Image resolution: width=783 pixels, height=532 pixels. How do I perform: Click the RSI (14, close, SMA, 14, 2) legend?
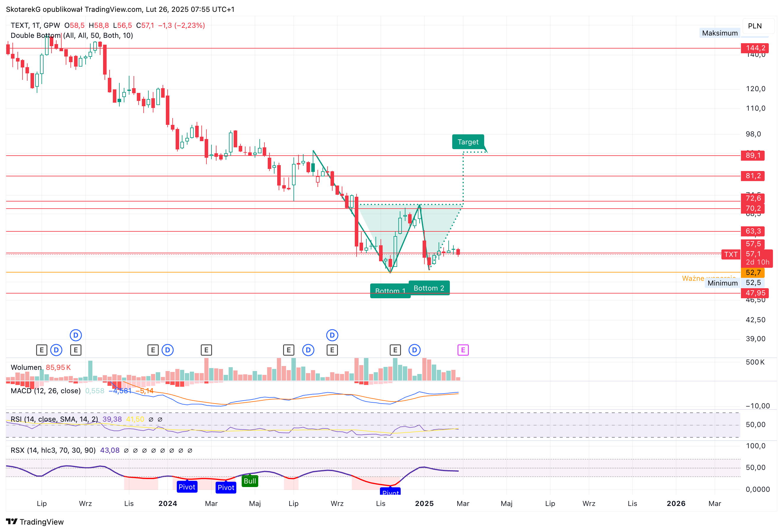tap(54, 419)
